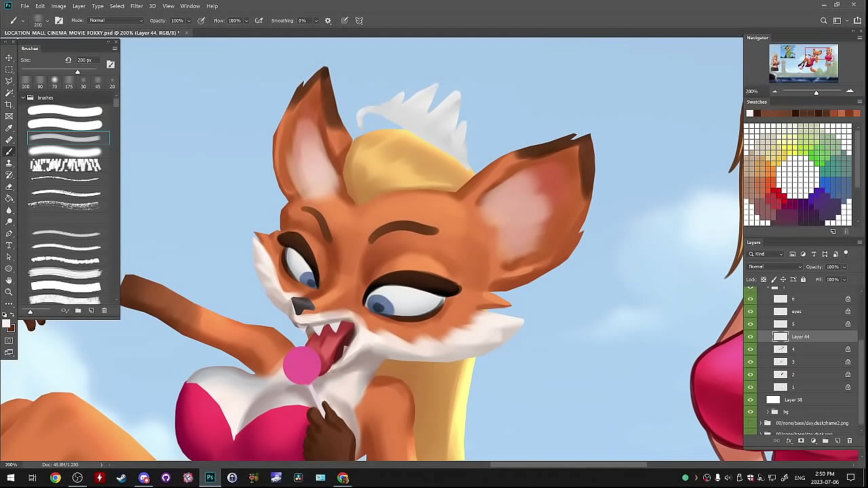The image size is (868, 488).
Task: Toggle lock all padlock button
Action: (804, 279)
